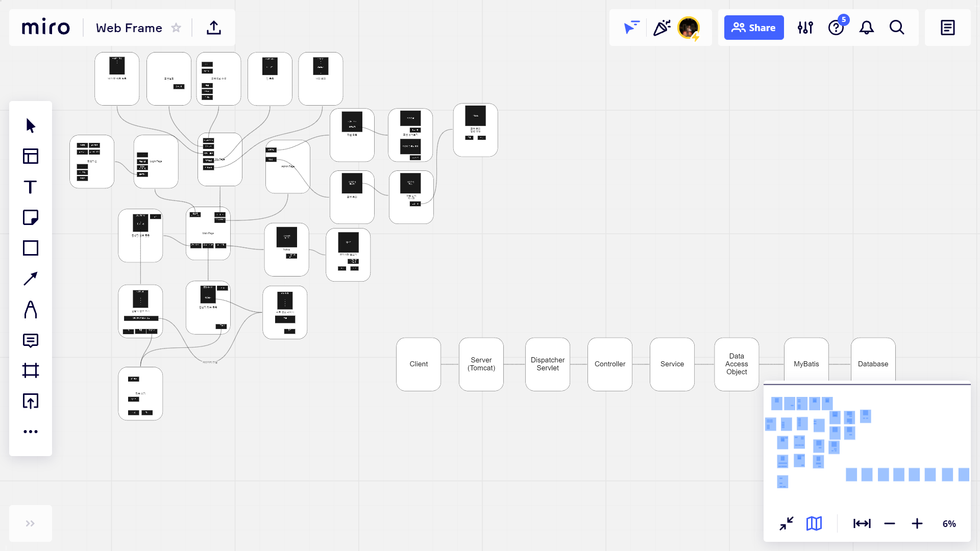Screen dimensions: 980x551
Task: Select the connection line arrow tool
Action: (31, 279)
